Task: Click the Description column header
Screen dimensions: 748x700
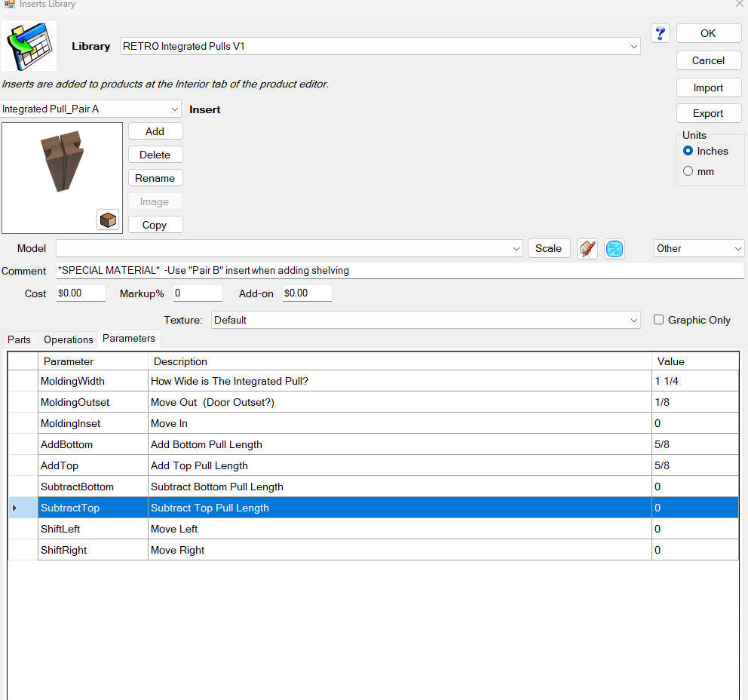Action: click(400, 361)
